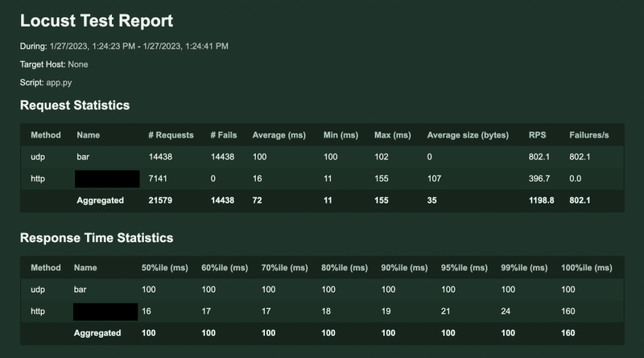Click the redacted http name in Request Statistics
The image size is (644, 358).
(107, 179)
